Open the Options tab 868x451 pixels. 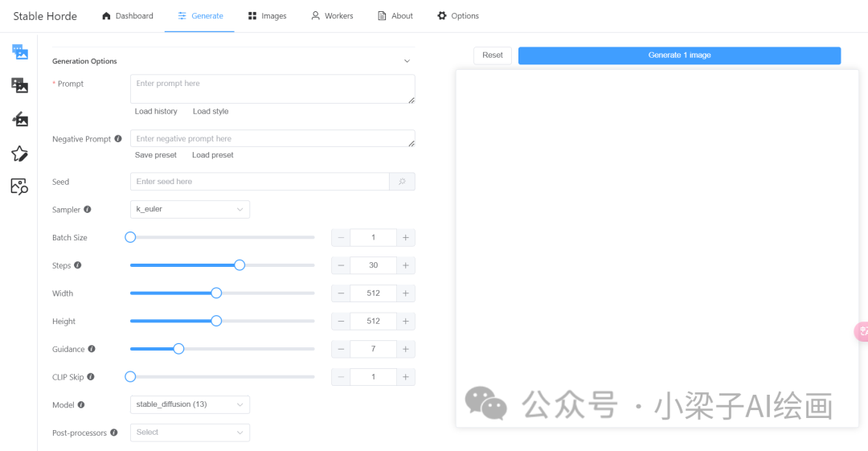tap(458, 16)
